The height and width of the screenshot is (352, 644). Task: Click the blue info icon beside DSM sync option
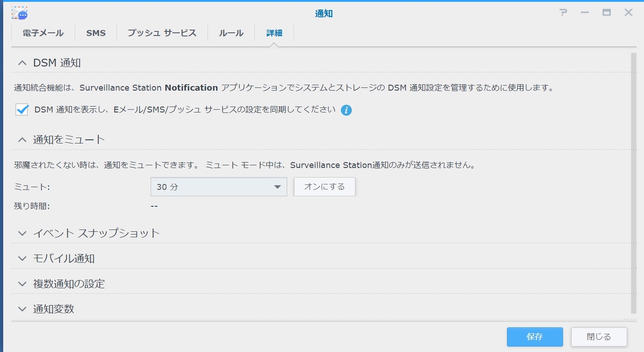pos(346,110)
